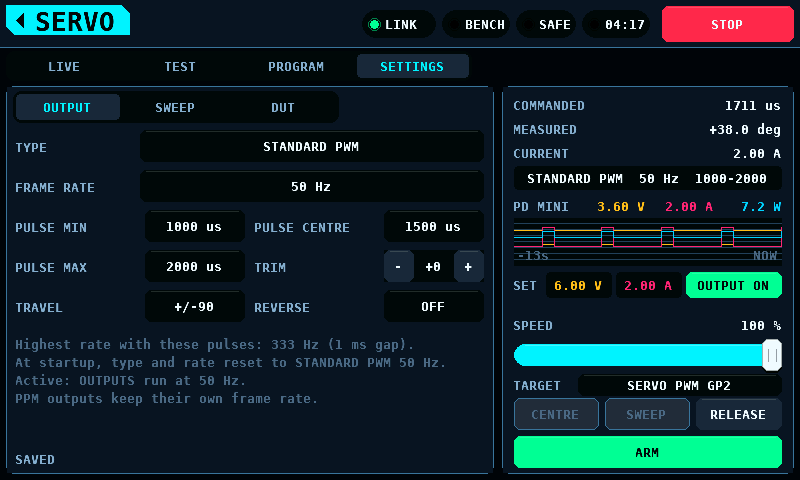This screenshot has height=480, width=800.
Task: Click the SAVED status text
Action: point(35,460)
